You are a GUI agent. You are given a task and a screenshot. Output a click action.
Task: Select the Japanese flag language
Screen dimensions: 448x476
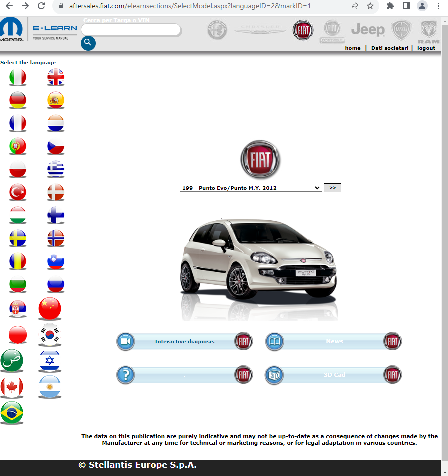(x=18, y=335)
